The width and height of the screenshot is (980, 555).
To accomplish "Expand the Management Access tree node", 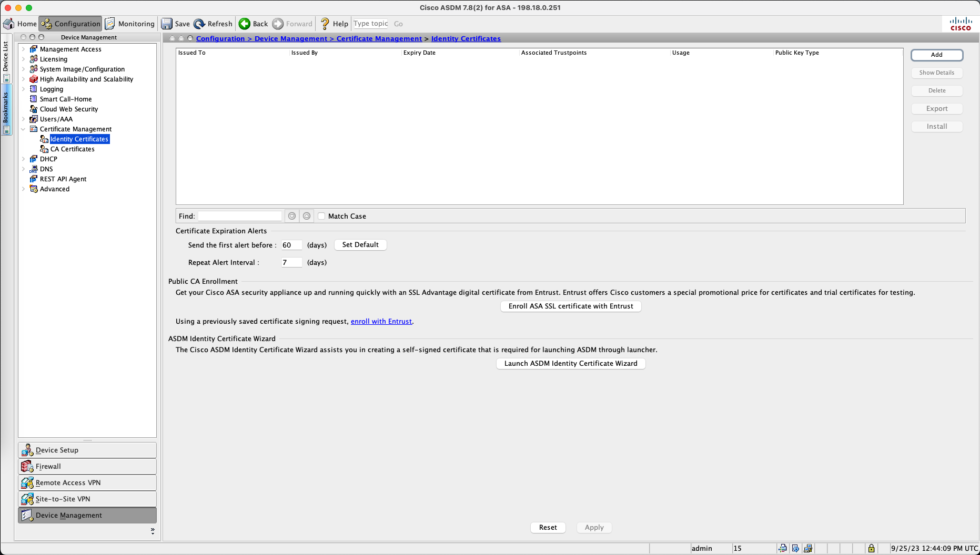I will click(x=23, y=49).
